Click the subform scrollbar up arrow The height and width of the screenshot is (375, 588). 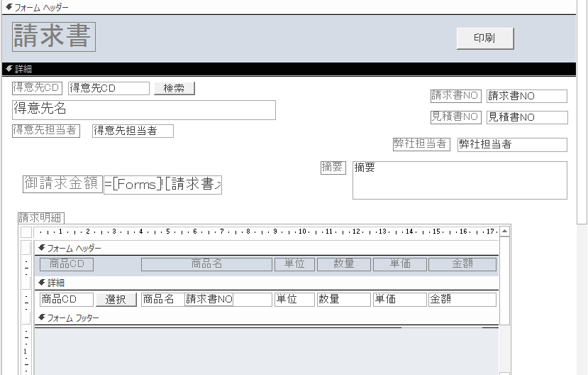tap(504, 232)
